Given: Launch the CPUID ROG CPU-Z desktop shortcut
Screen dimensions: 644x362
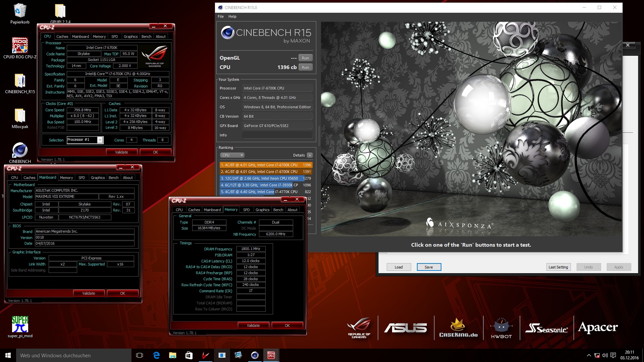Looking at the screenshot, I should point(20,48).
